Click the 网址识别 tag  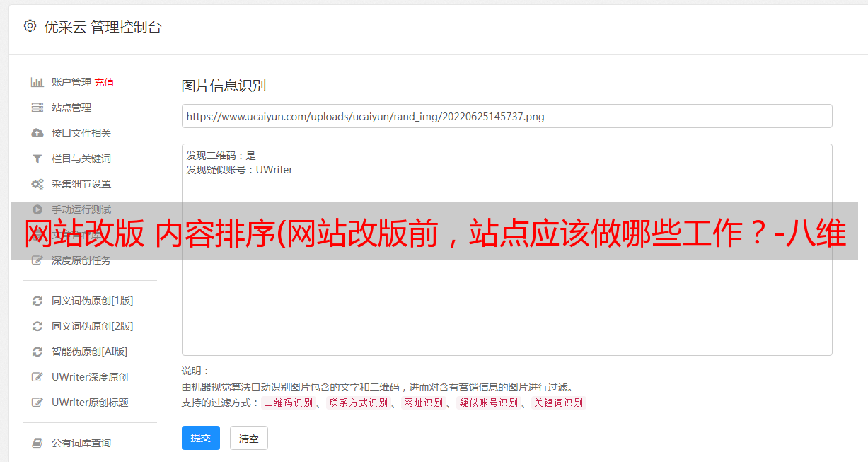tap(423, 403)
